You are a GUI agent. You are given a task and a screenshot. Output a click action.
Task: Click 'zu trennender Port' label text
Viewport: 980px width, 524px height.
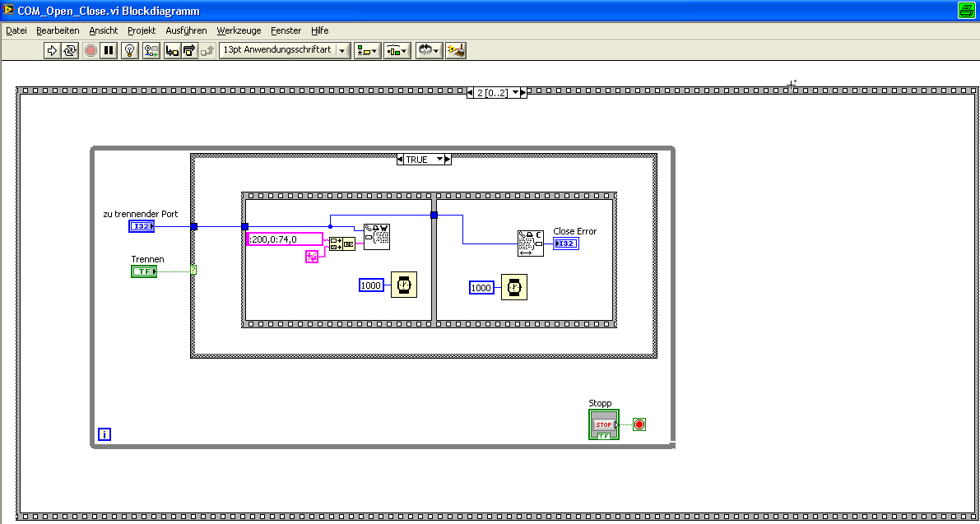click(x=141, y=214)
